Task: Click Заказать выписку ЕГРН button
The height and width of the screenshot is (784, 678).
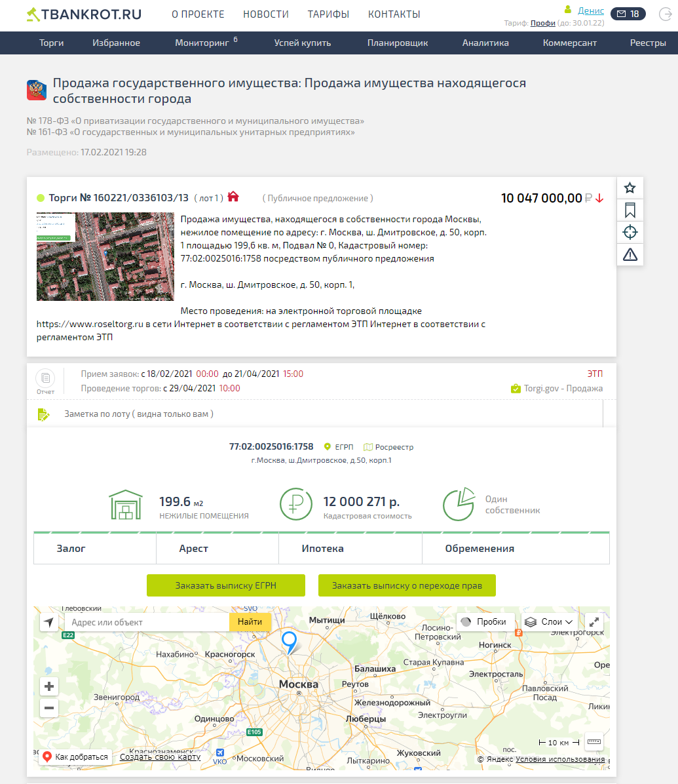Action: [x=226, y=585]
